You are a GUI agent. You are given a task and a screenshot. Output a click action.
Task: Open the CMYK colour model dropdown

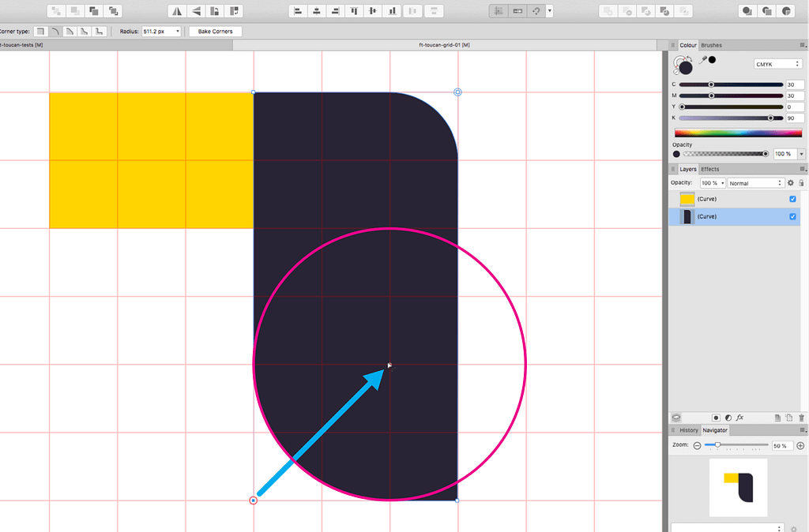coord(777,63)
